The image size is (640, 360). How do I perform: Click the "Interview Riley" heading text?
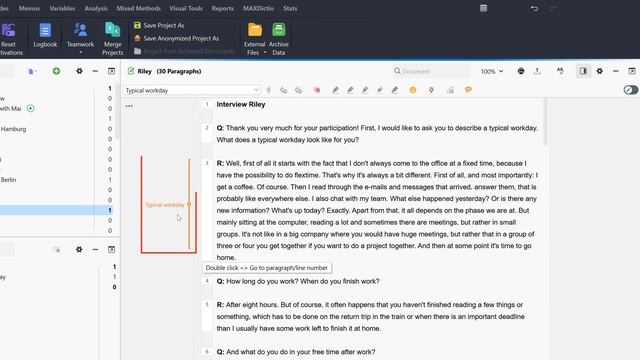(x=241, y=104)
